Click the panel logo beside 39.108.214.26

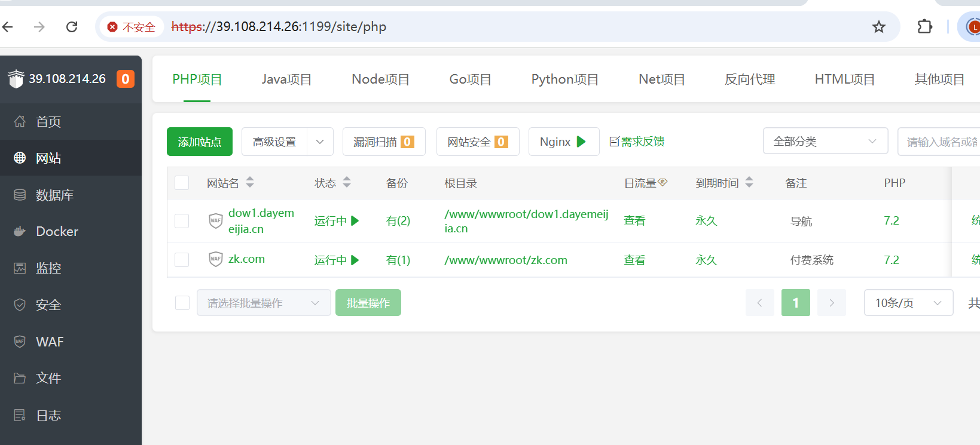pos(16,78)
